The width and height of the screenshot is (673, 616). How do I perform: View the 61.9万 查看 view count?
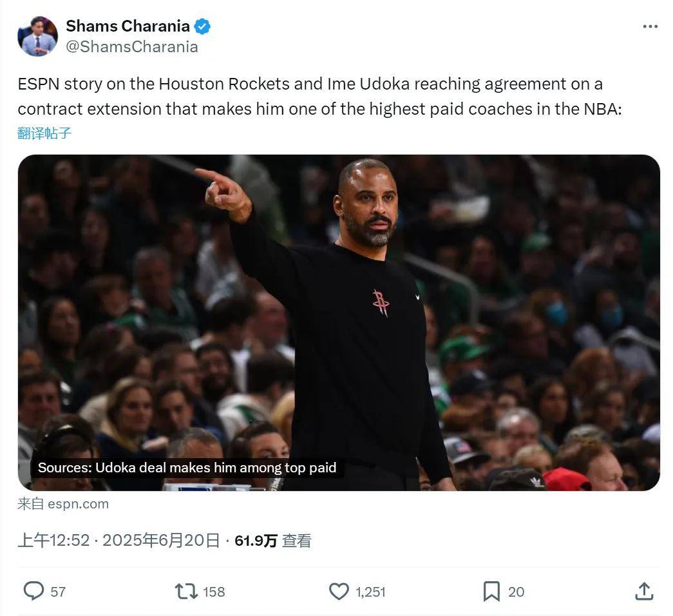tap(272, 541)
